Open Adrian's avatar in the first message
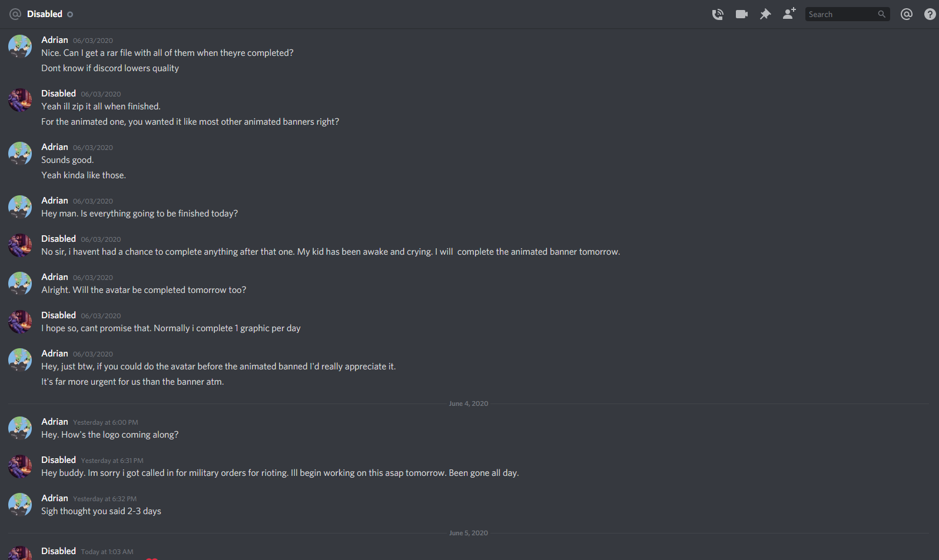This screenshot has width=939, height=560. [20, 46]
